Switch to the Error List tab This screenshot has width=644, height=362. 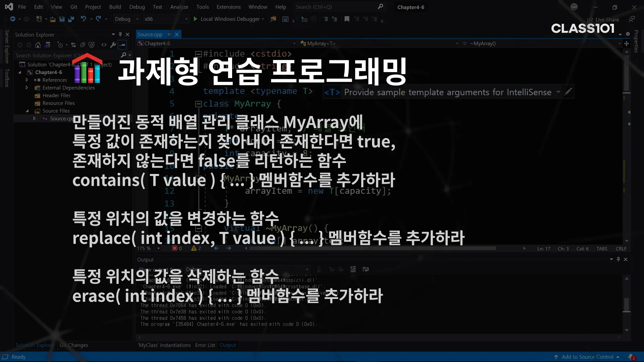point(205,345)
